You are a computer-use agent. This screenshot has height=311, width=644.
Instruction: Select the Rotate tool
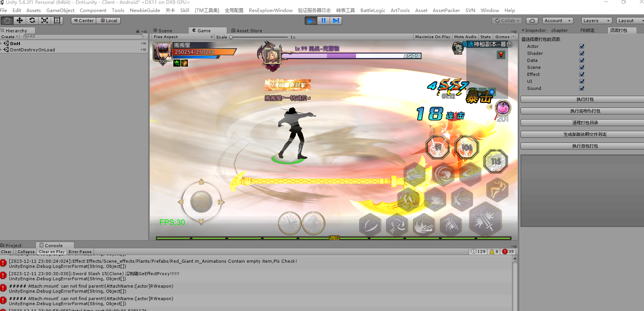tap(32, 21)
